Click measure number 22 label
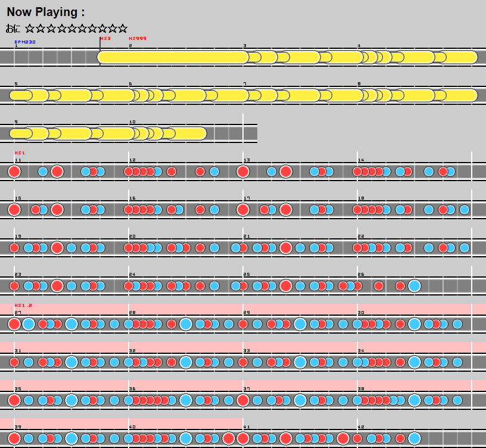This screenshot has height=448, width=486. pyautogui.click(x=361, y=237)
